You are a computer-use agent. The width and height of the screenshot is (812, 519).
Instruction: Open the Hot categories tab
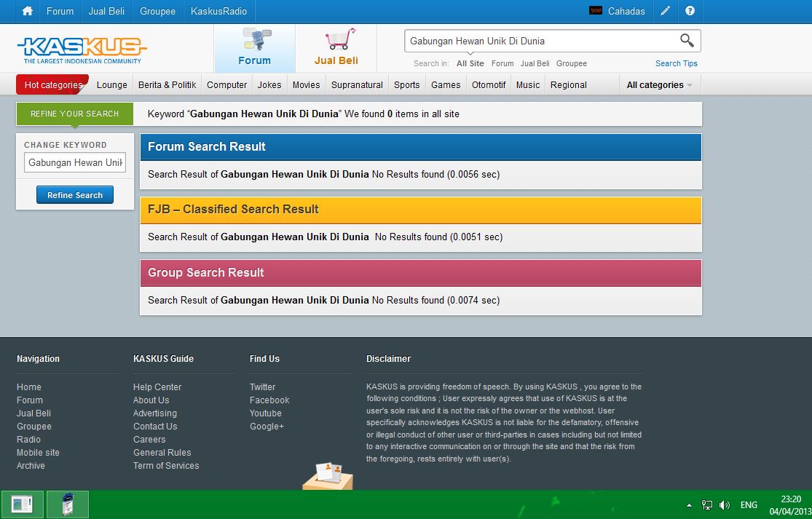(x=53, y=85)
